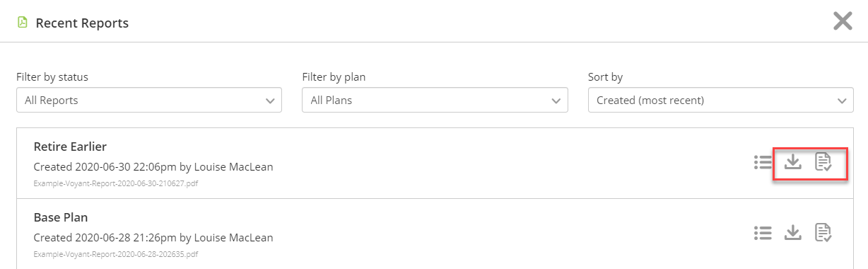Click the chevron on the All Plans dropdown

tap(556, 101)
